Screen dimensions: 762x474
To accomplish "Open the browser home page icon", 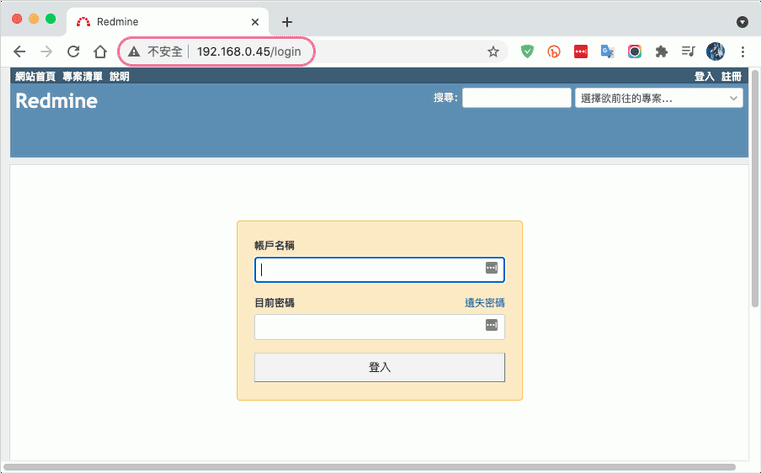I will [100, 52].
